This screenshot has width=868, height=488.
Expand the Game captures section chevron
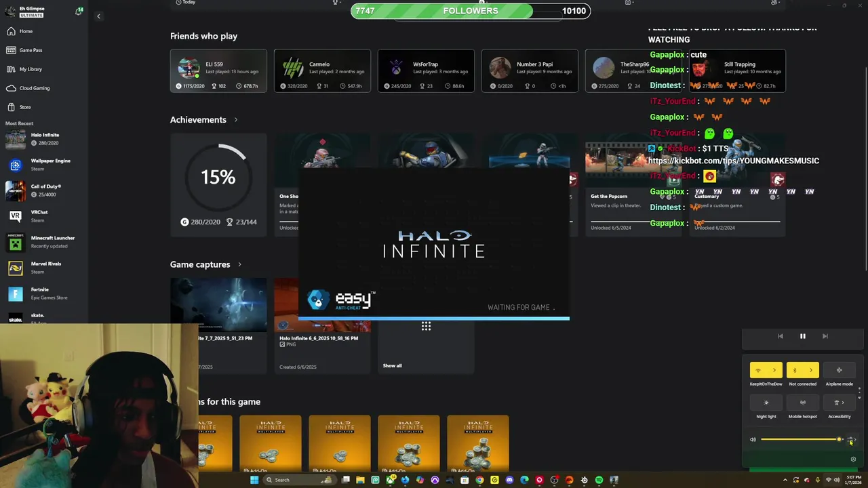coord(239,264)
